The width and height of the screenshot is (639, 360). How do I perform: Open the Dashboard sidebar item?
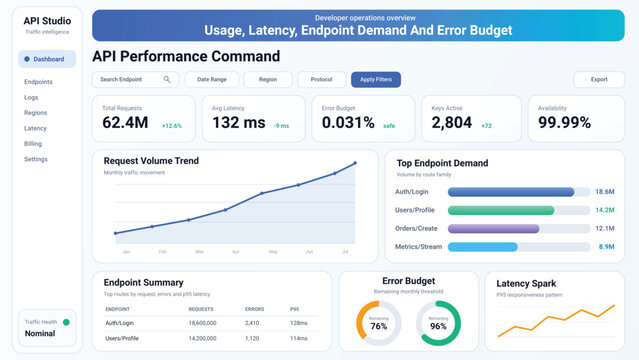point(47,59)
